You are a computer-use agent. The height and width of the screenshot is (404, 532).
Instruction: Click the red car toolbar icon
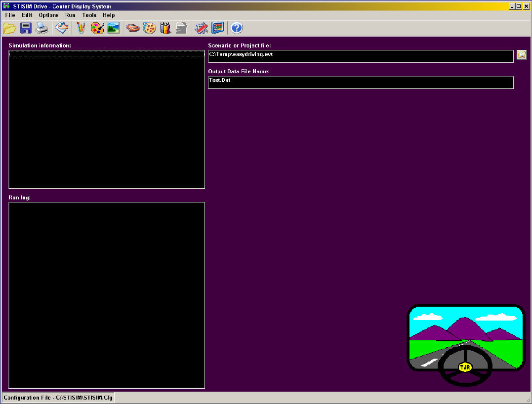(133, 28)
